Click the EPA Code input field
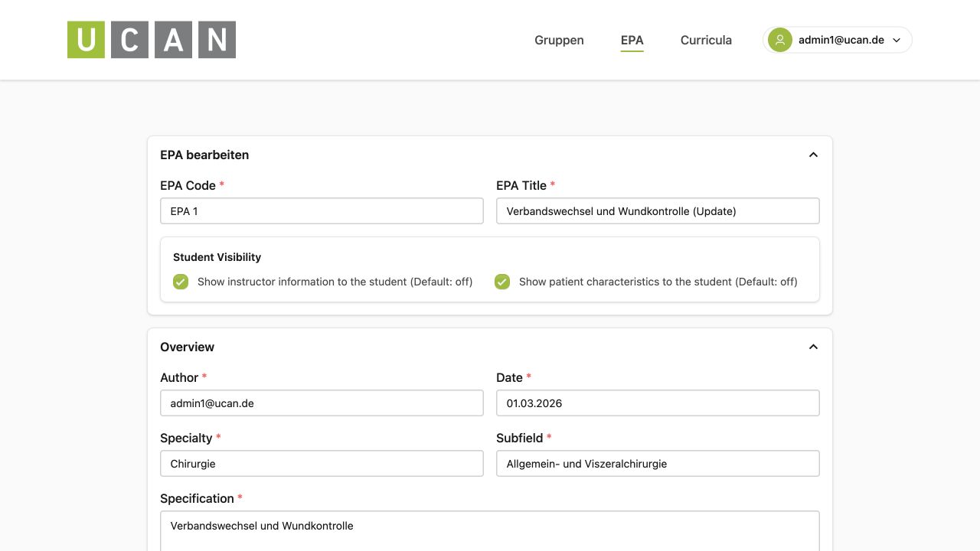The image size is (980, 551). pos(322,211)
